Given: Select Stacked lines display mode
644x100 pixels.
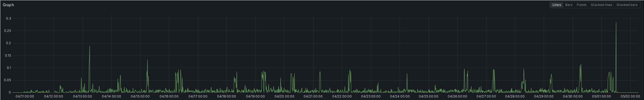Looking at the screenshot, I should point(602,5).
